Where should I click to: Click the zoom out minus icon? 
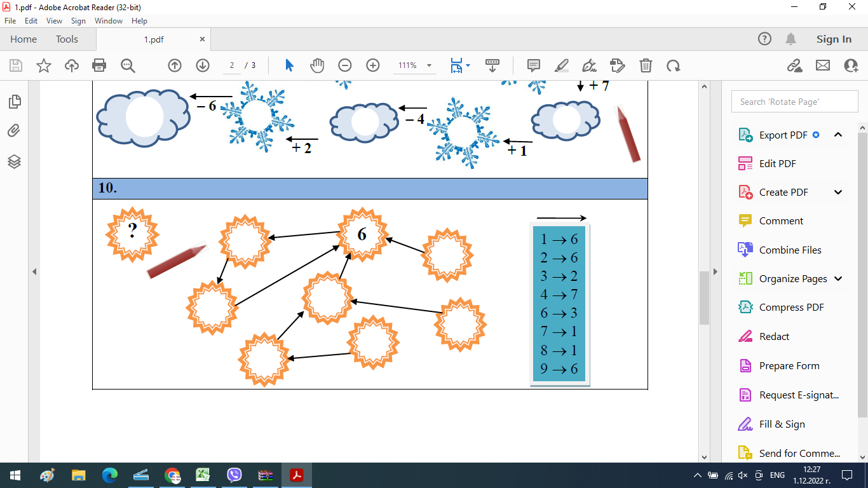point(345,65)
